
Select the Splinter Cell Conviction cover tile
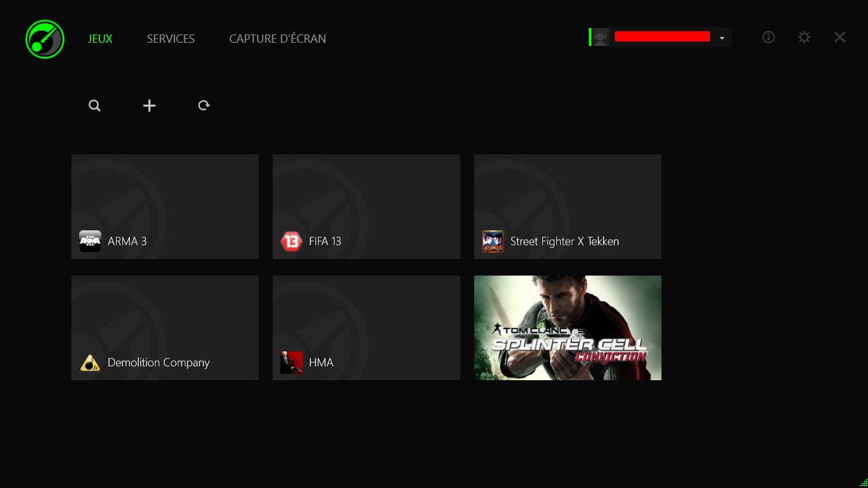click(568, 328)
